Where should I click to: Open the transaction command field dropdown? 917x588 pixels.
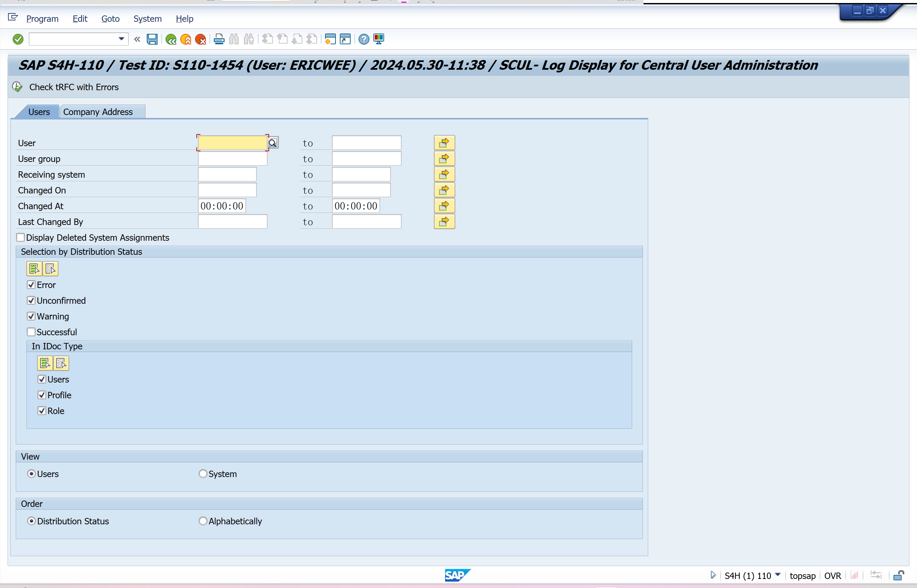point(121,39)
